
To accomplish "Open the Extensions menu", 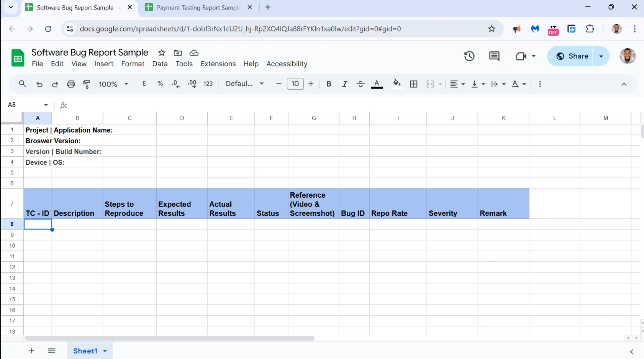I will click(218, 64).
